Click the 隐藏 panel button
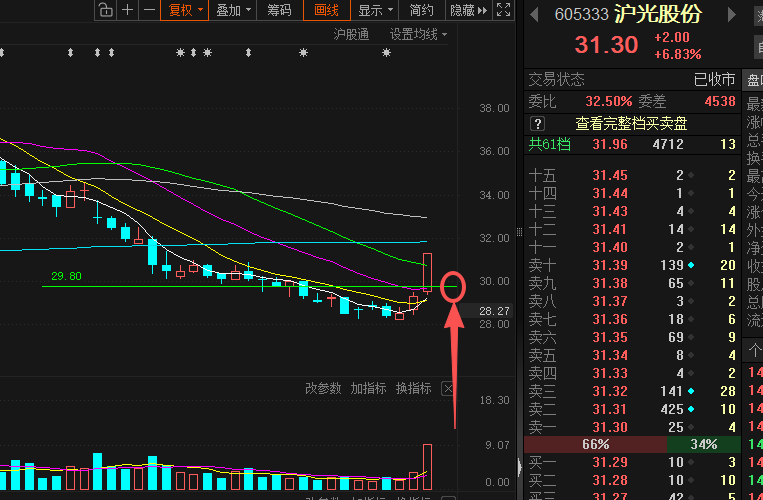 click(x=469, y=10)
